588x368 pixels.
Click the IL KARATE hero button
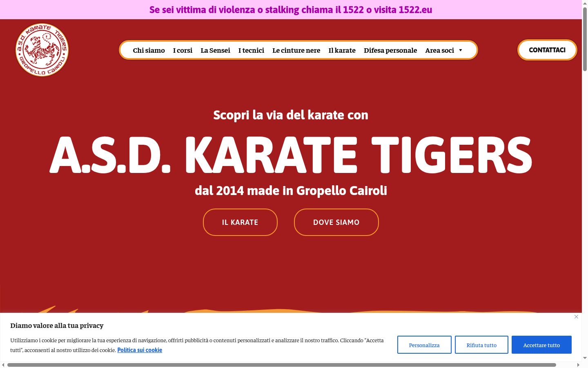tap(240, 222)
